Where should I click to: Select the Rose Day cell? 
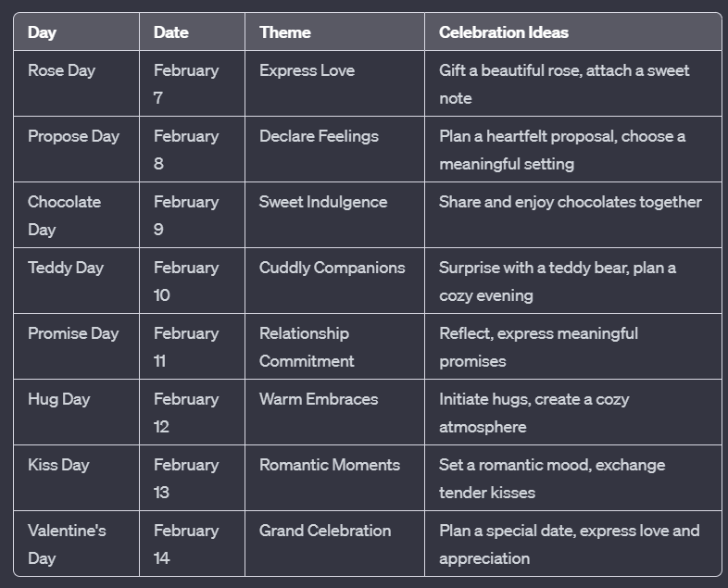pos(77,83)
